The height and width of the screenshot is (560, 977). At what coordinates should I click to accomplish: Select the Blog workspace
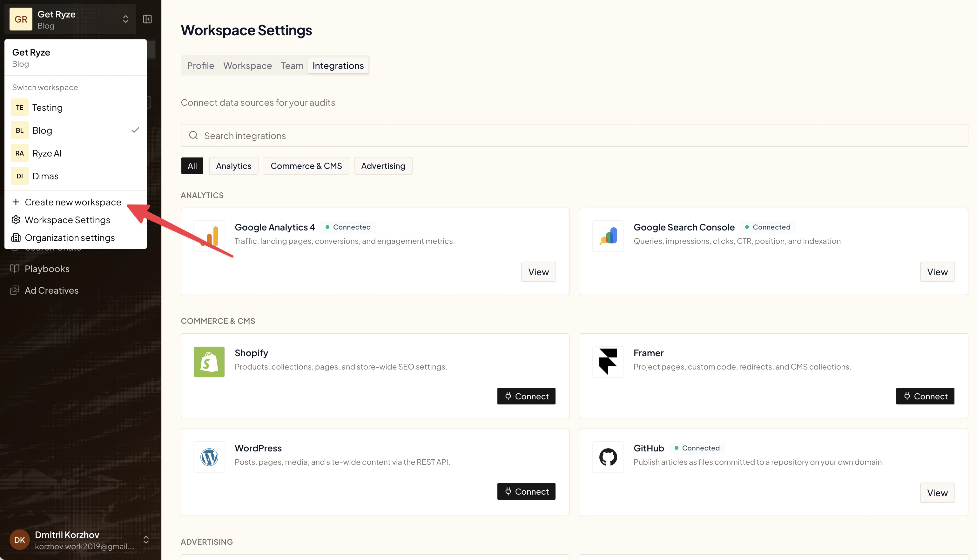75,130
